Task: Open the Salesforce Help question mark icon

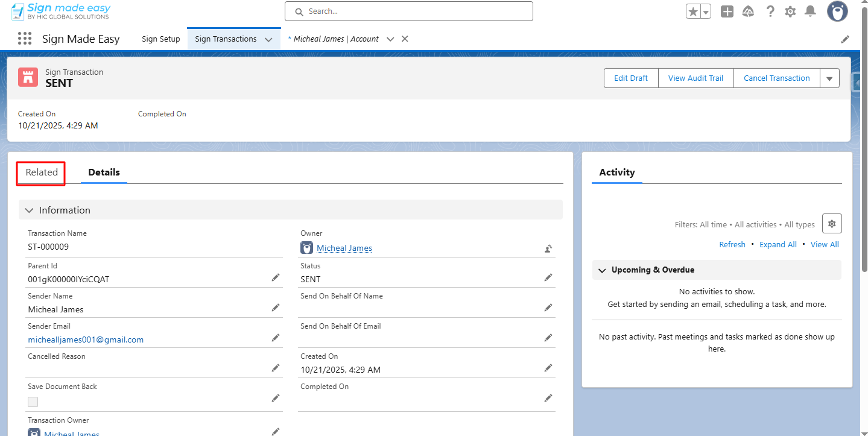Action: 770,11
